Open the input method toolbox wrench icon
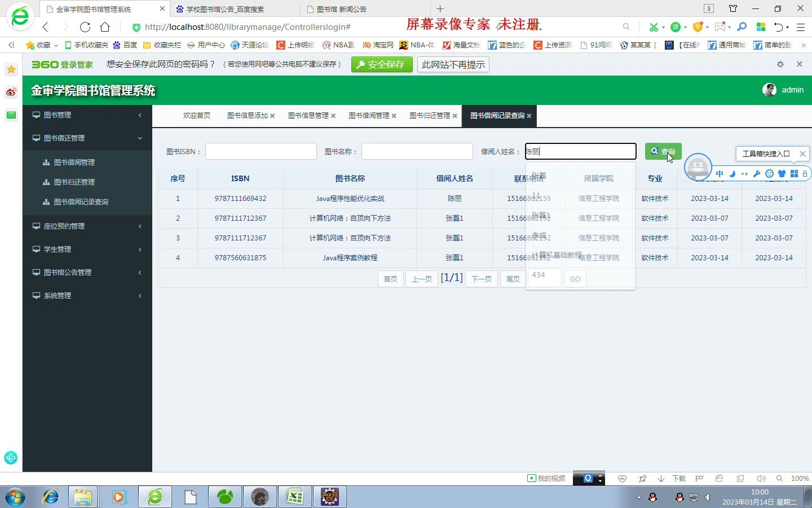The image size is (812, 508). click(757, 173)
